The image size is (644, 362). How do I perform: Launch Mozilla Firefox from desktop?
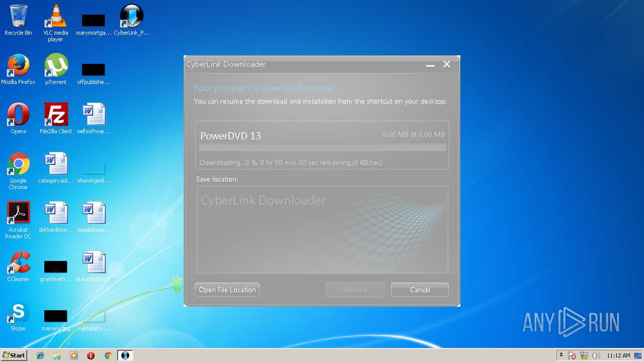pyautogui.click(x=18, y=69)
